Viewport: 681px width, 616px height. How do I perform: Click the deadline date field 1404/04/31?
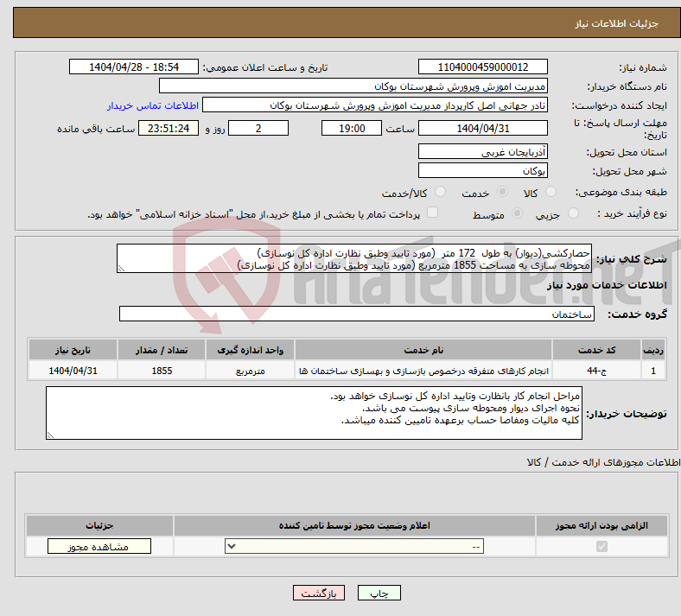click(x=482, y=128)
